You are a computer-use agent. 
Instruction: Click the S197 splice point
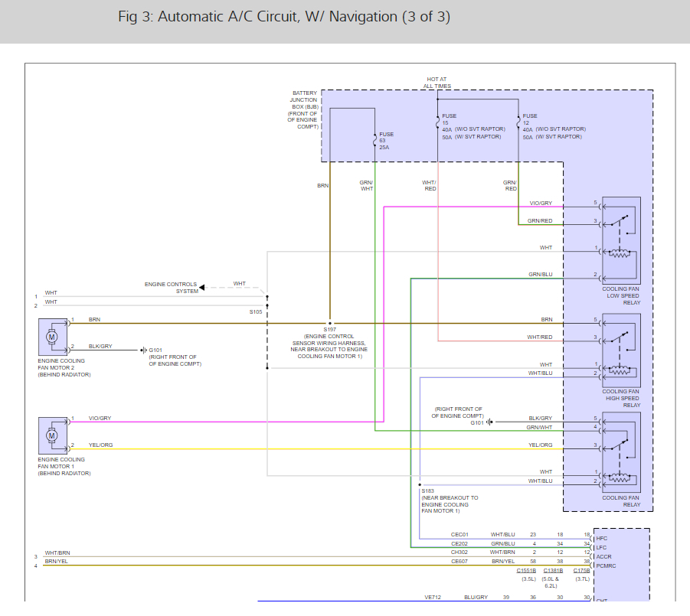[330, 323]
